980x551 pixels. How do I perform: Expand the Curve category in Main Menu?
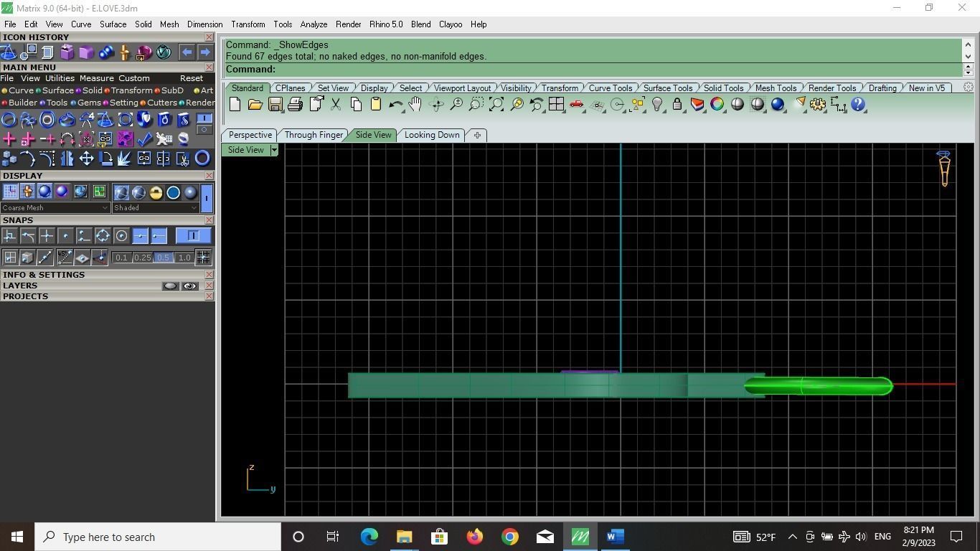tap(18, 90)
